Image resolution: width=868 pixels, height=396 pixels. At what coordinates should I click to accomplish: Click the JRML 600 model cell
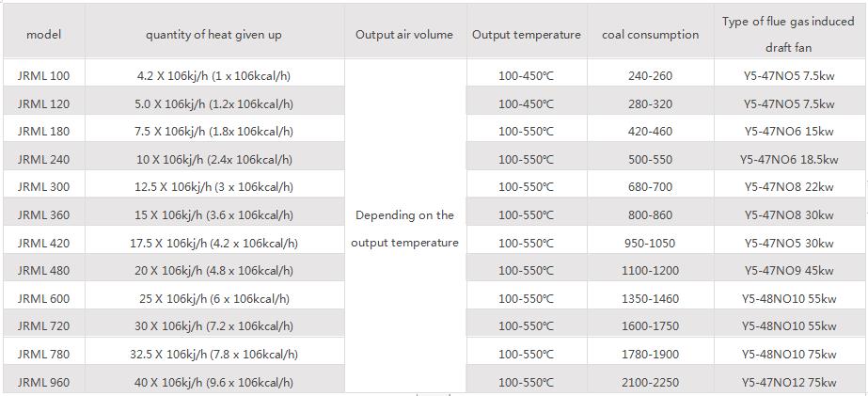coord(43,299)
